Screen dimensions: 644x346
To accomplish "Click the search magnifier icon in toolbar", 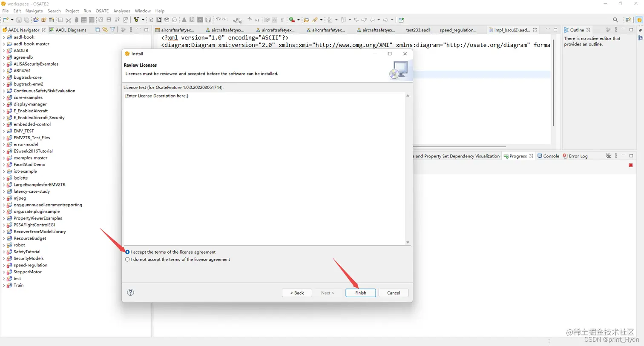I will point(615,20).
